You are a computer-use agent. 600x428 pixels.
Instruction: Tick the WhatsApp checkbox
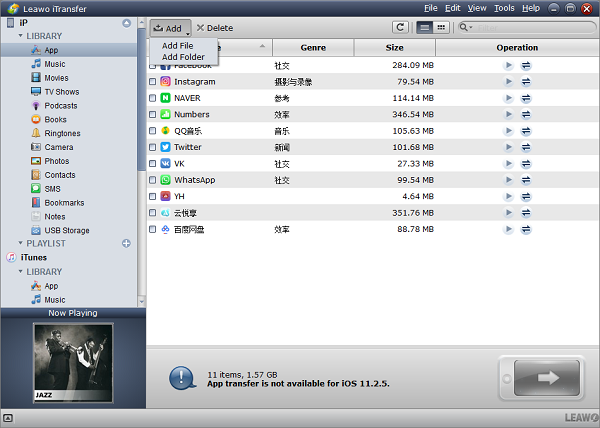[x=152, y=180]
